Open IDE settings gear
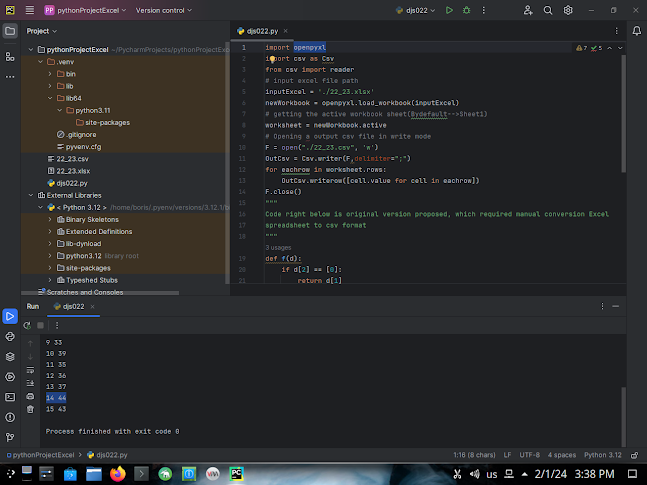 (568, 10)
